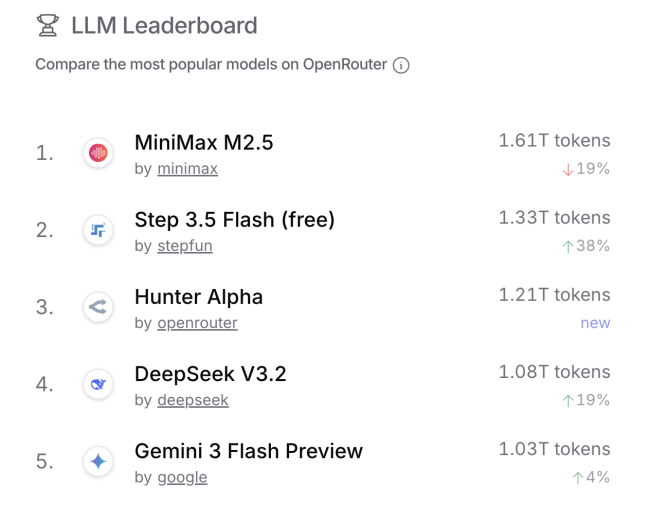
Task: Open the Step 3.5 Flash (free) model
Action: tap(234, 220)
